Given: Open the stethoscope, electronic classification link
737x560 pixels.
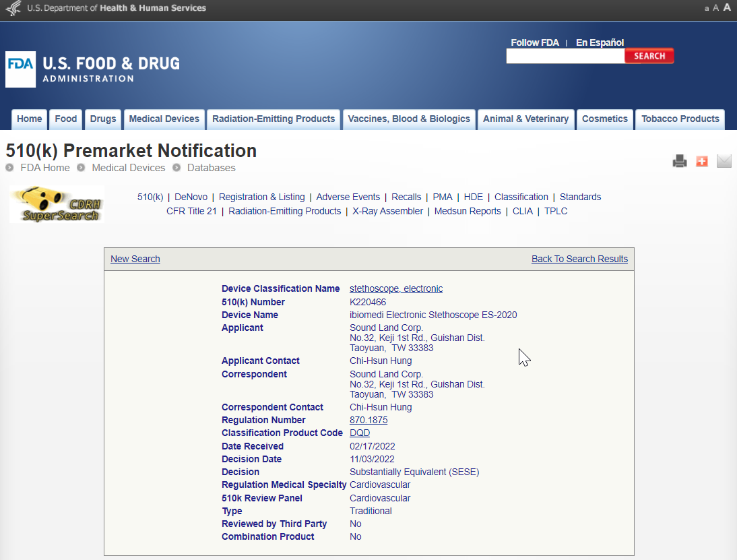Looking at the screenshot, I should pos(396,288).
